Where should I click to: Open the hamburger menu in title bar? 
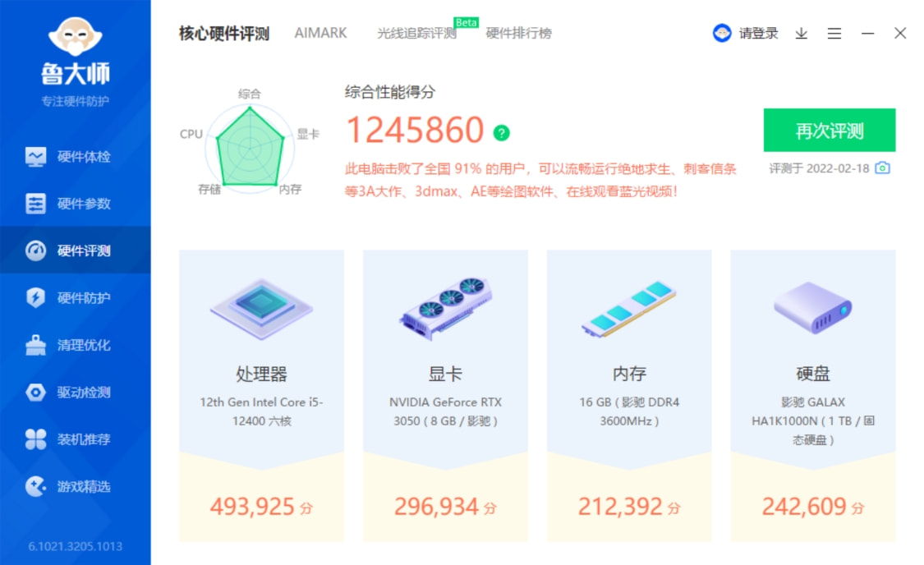coord(834,34)
